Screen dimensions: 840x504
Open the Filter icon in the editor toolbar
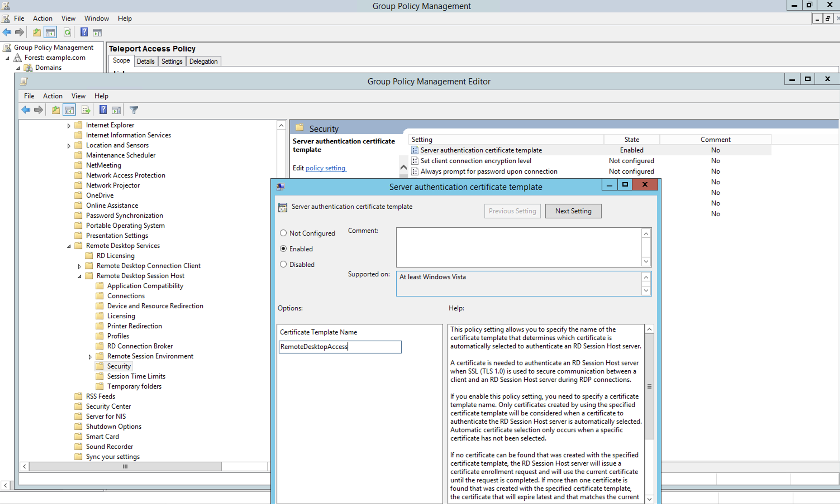tap(133, 109)
